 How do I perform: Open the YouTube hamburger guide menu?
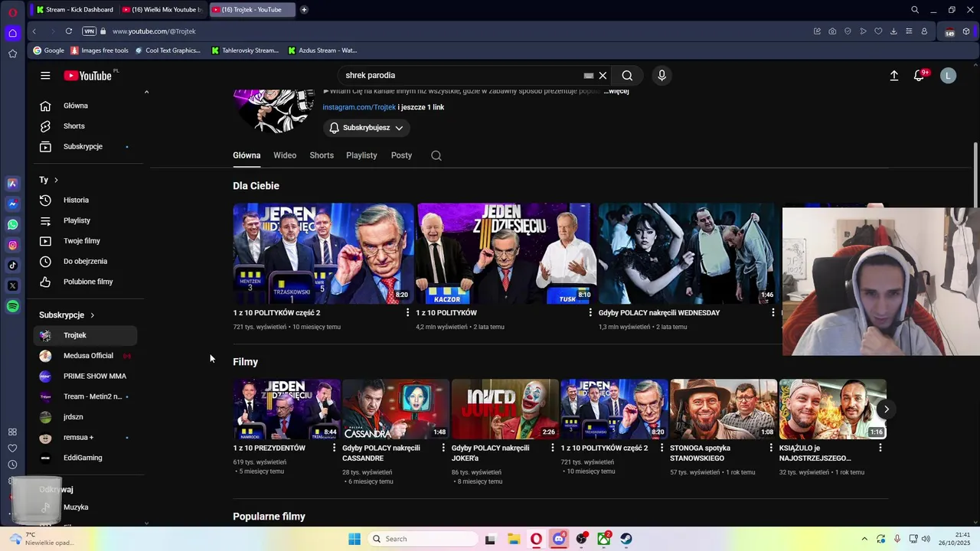(45, 75)
